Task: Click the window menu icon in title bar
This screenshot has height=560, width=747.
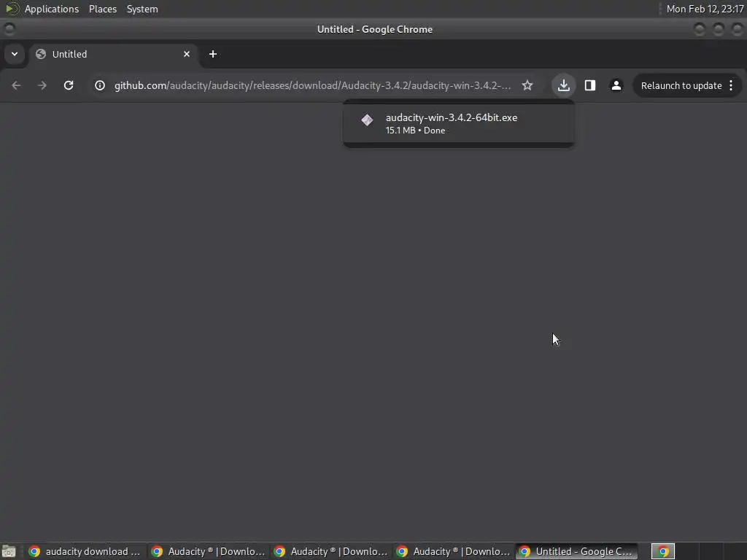Action: tap(9, 29)
